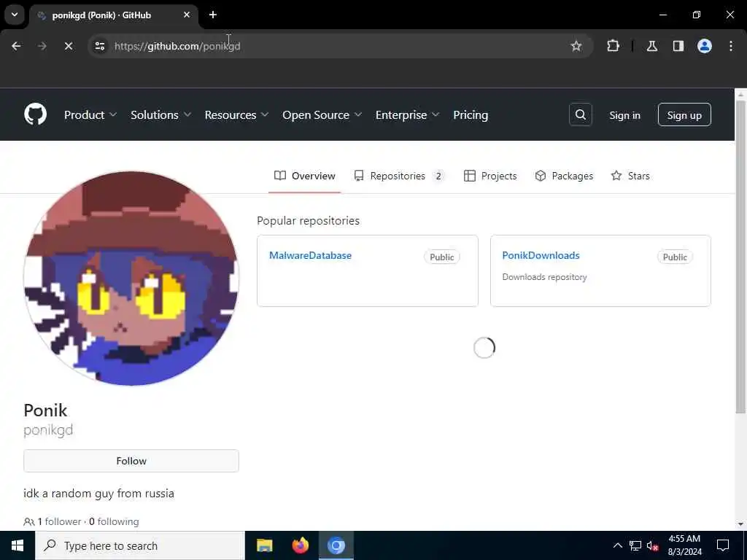This screenshot has width=747, height=560.
Task: Open the notification center icon
Action: [x=723, y=545]
